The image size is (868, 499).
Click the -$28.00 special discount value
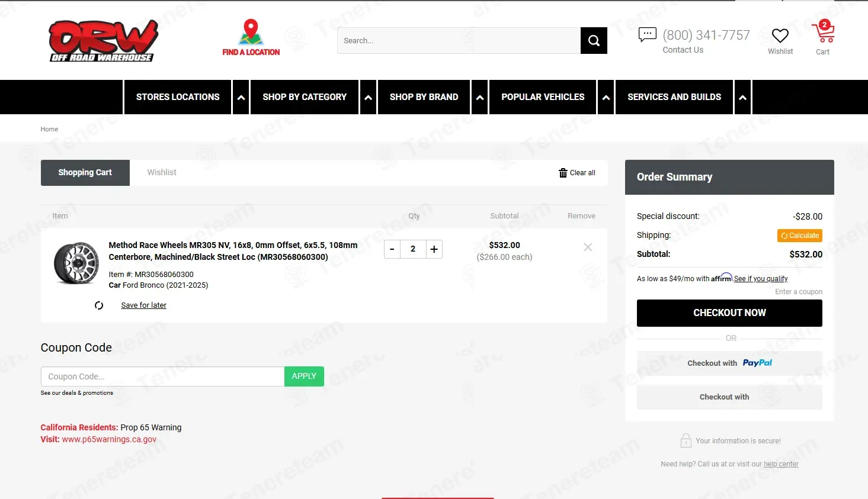click(808, 217)
